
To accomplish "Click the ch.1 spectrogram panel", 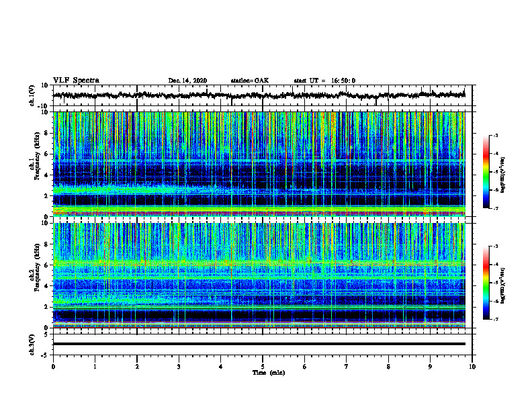I will coord(259,164).
